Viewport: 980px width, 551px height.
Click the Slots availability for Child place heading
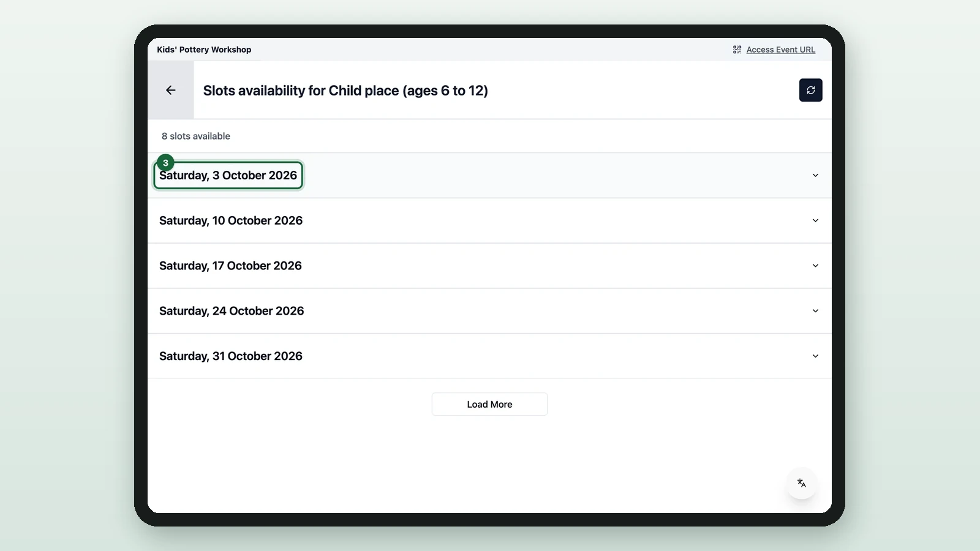(x=345, y=91)
